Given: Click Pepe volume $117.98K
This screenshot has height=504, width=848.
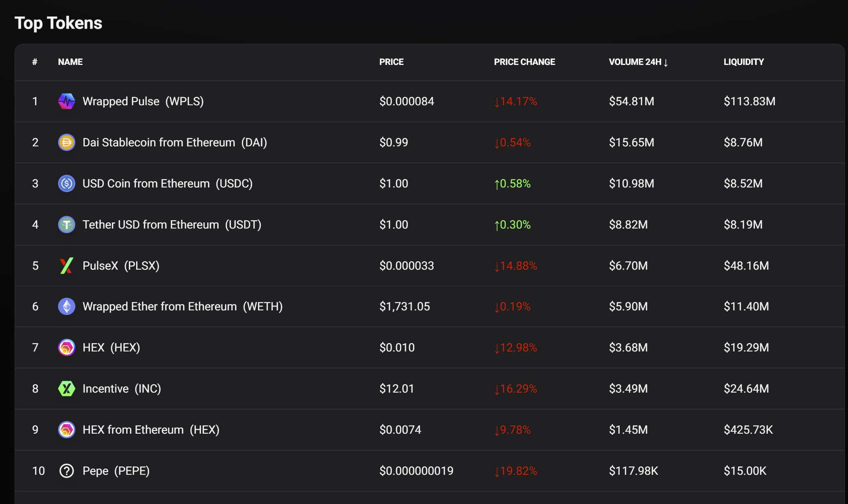Looking at the screenshot, I should [634, 471].
